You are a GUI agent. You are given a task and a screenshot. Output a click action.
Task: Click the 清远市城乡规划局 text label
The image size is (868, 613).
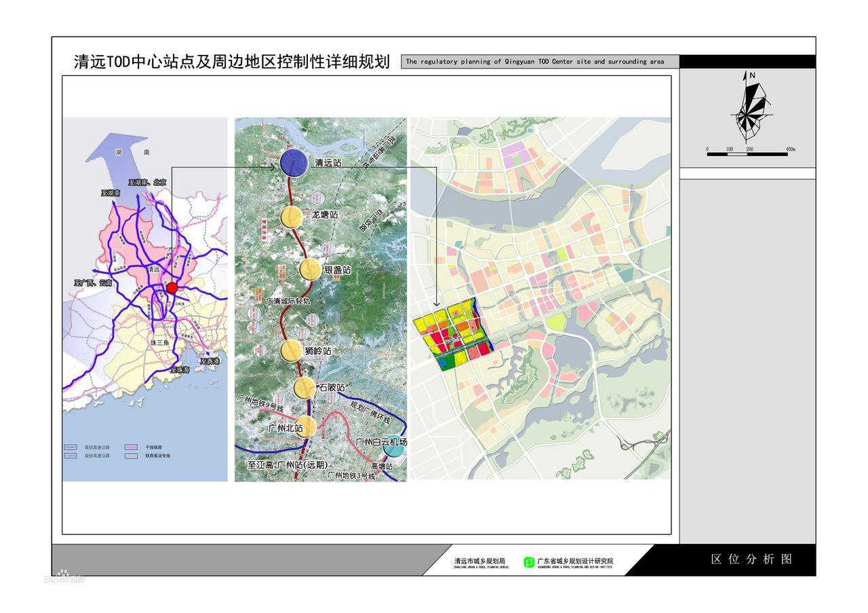pyautogui.click(x=479, y=561)
